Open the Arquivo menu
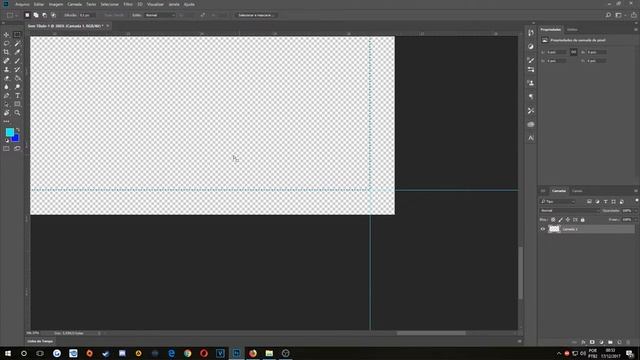640x360 pixels. coord(22,4)
